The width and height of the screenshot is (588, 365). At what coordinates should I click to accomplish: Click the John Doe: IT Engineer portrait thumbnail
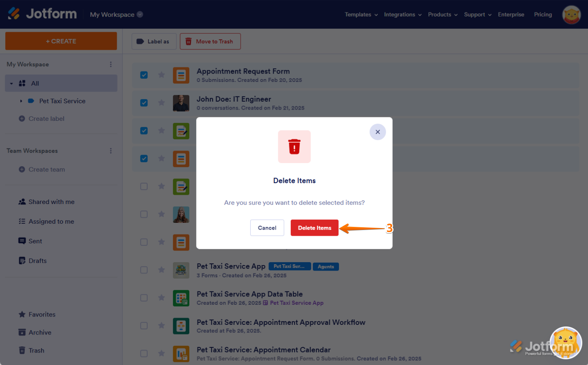point(181,103)
